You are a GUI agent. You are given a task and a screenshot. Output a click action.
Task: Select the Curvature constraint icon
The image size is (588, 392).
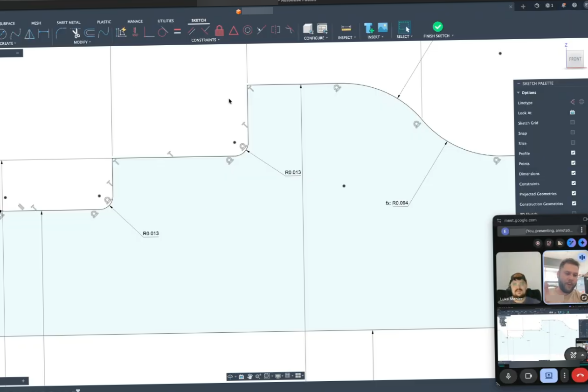(290, 30)
